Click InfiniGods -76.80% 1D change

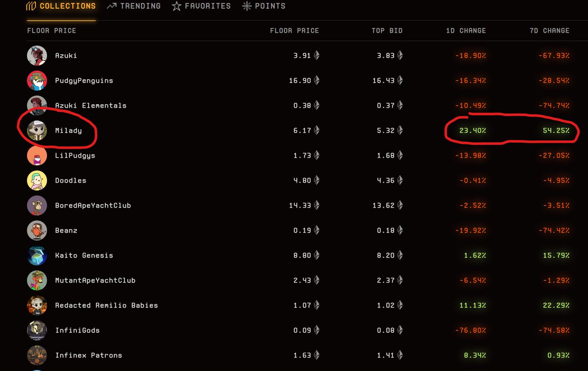coord(470,330)
